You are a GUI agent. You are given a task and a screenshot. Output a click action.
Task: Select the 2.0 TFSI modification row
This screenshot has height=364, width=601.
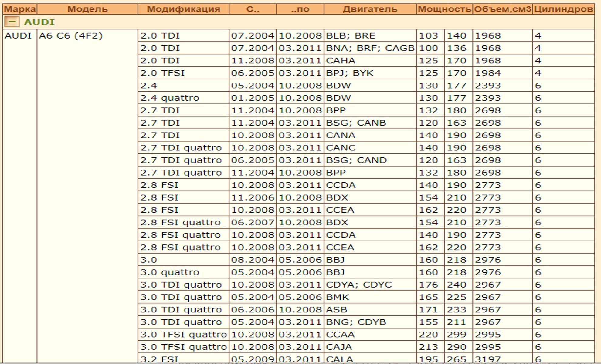click(x=162, y=73)
